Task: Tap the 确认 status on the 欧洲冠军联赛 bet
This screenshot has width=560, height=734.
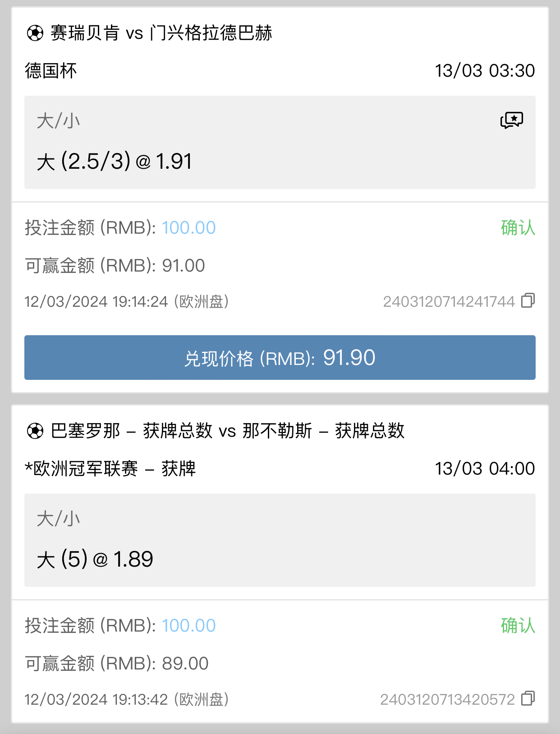Action: tap(518, 626)
